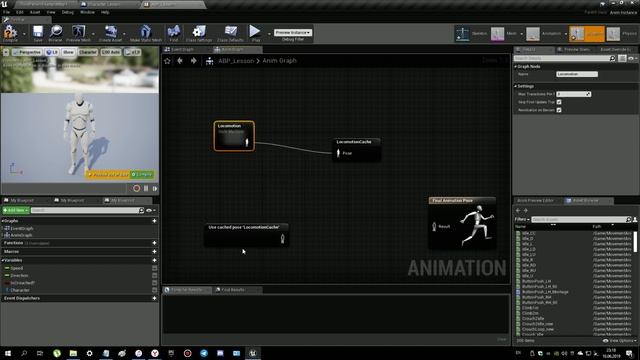Add a new variable with plus icon
Screen dimensions: 640x360
pyautogui.click(x=154, y=260)
